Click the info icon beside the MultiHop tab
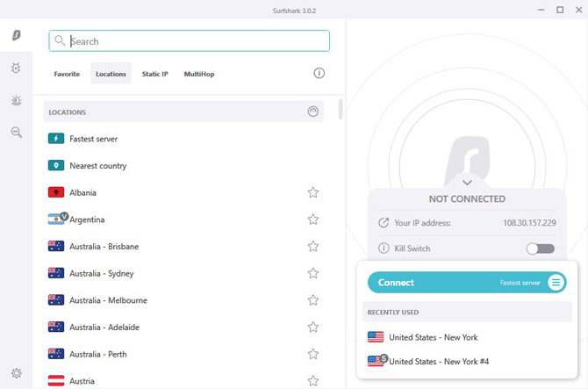 (x=319, y=73)
